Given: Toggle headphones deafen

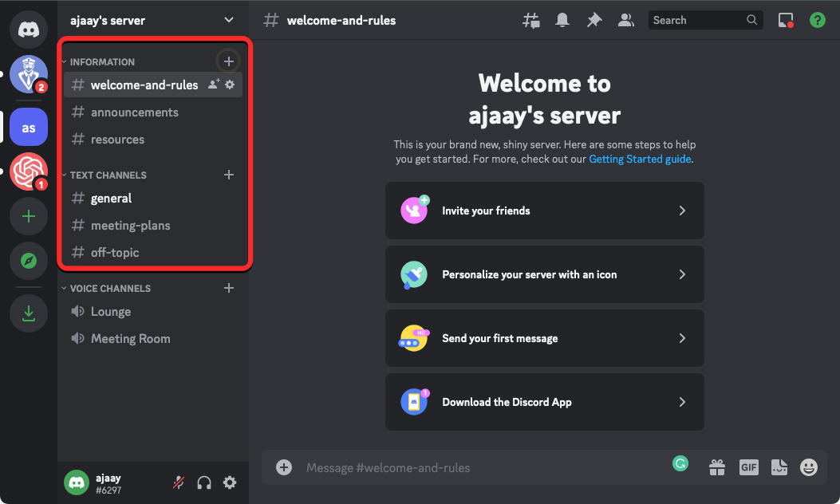Looking at the screenshot, I should (204, 482).
